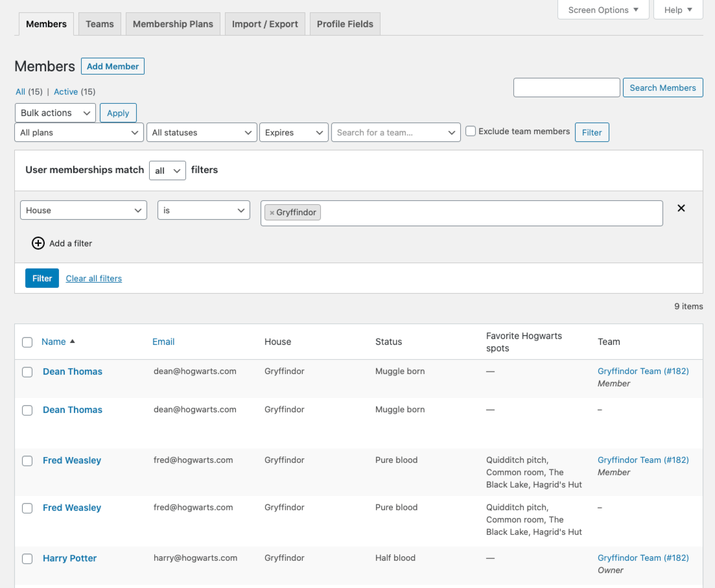Image resolution: width=715 pixels, height=588 pixels.
Task: Open the 'is' condition dropdown
Action: [204, 209]
